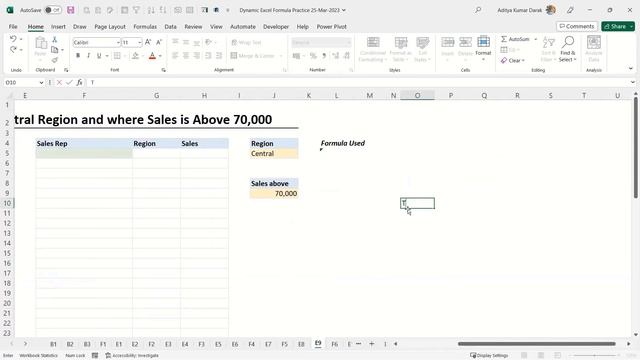
Task: Open the AutoSum dropdown arrow
Action: click(536, 39)
